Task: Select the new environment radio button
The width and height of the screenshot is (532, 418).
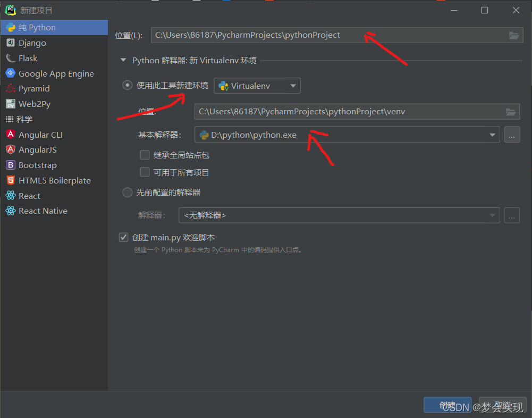Action: pyautogui.click(x=127, y=85)
